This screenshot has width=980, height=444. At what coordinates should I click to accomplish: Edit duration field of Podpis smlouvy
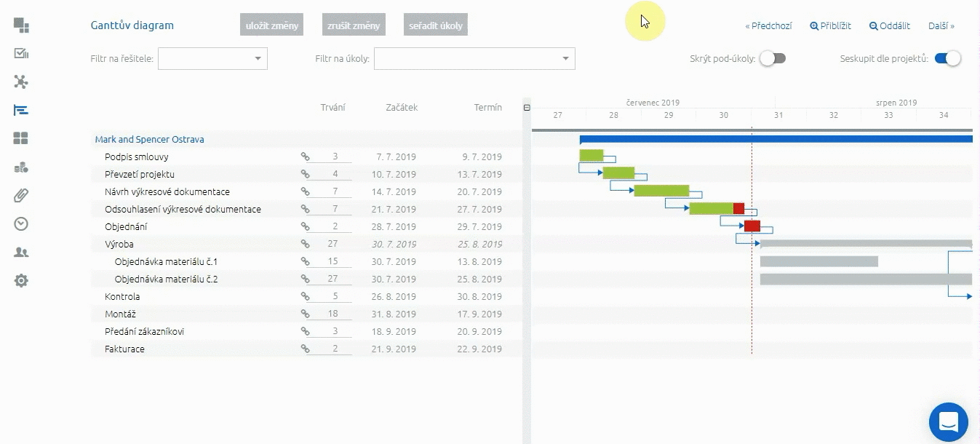(330, 156)
